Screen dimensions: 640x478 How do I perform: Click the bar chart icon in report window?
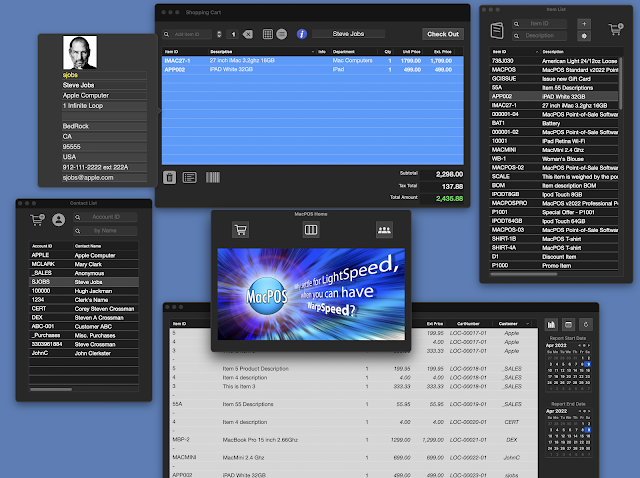click(x=551, y=325)
